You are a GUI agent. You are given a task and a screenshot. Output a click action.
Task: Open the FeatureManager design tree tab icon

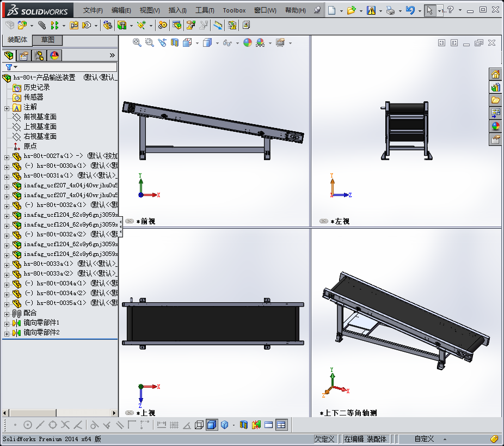(x=9, y=56)
